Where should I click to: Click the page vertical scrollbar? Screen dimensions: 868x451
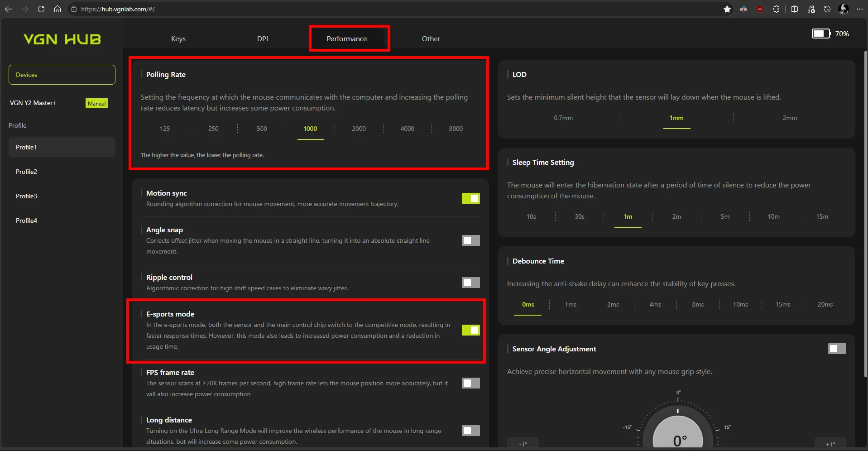pos(866,213)
